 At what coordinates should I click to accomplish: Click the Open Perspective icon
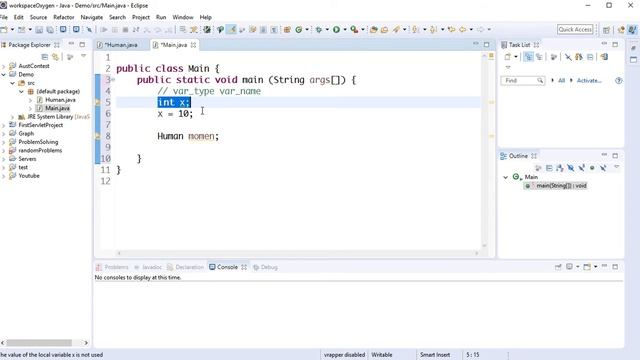tap(607, 29)
